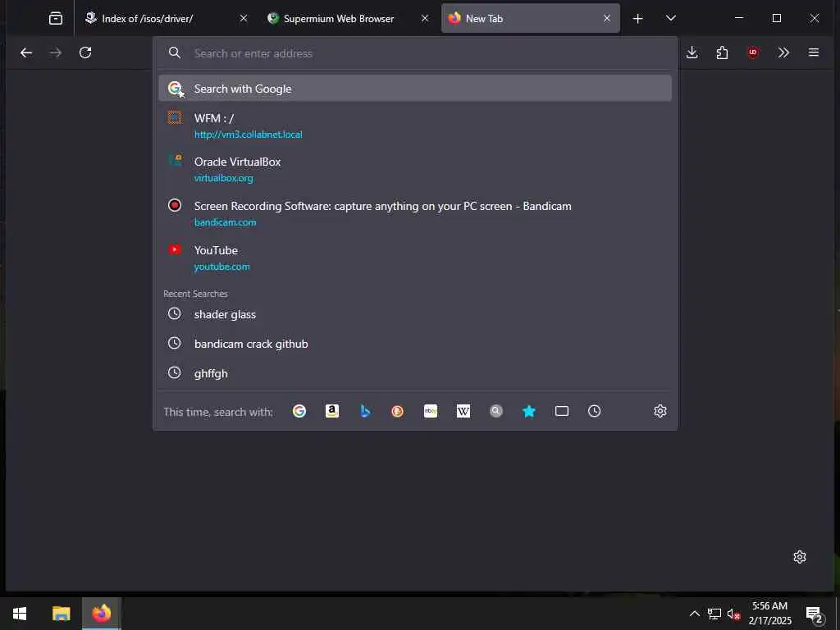Open youtube.com link
840x630 pixels.
[221, 267]
